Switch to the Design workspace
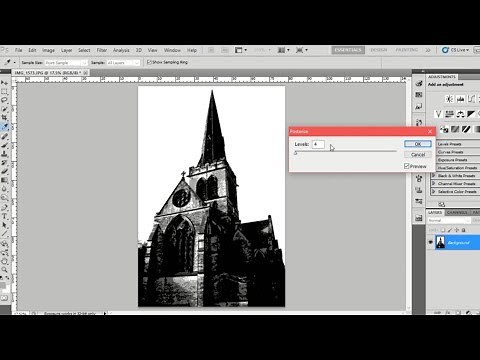 [x=379, y=50]
